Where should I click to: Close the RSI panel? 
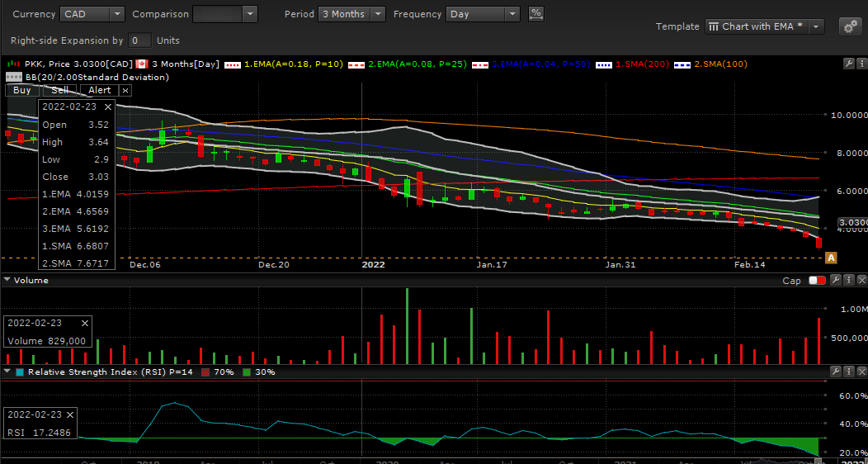tap(861, 372)
